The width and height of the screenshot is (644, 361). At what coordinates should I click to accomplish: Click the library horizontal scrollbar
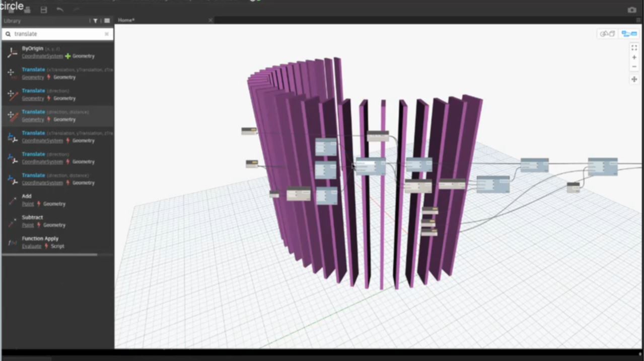coord(49,255)
